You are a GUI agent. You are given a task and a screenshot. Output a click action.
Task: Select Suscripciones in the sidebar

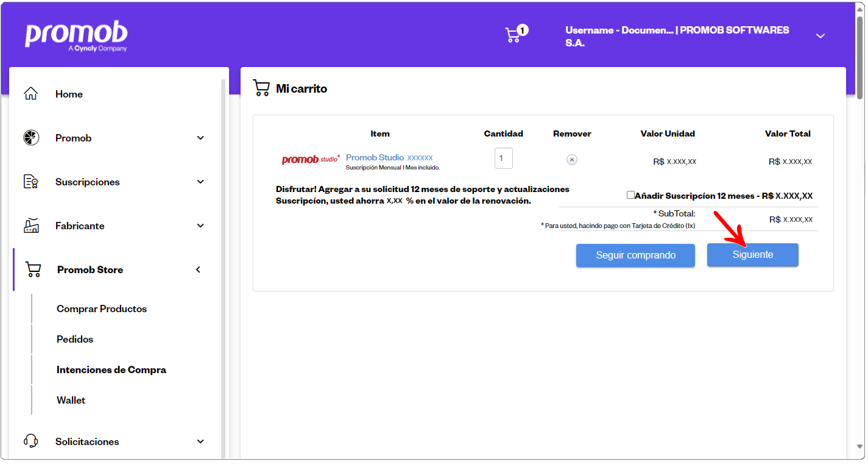click(88, 182)
